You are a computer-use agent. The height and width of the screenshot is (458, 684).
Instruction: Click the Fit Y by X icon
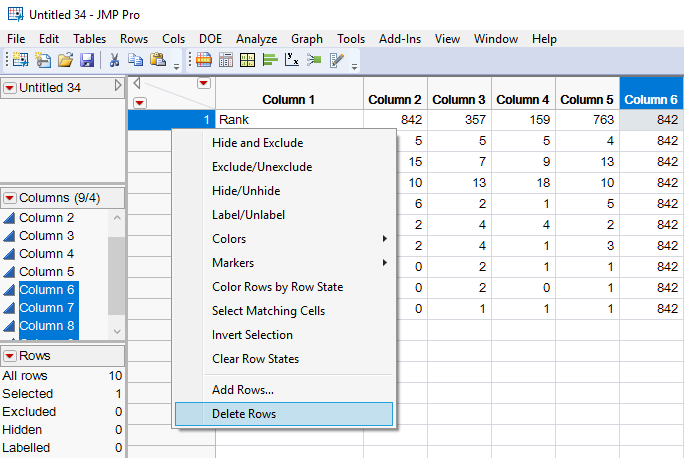(292, 59)
